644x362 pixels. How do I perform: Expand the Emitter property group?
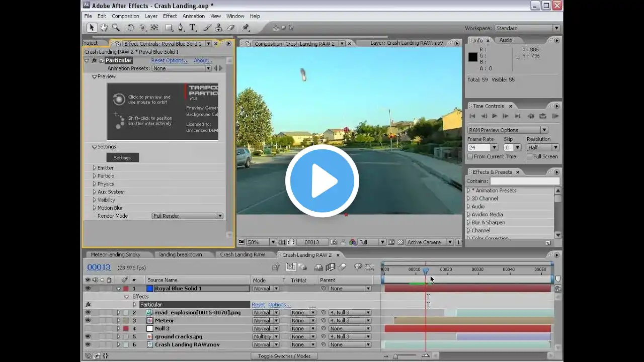(94, 168)
